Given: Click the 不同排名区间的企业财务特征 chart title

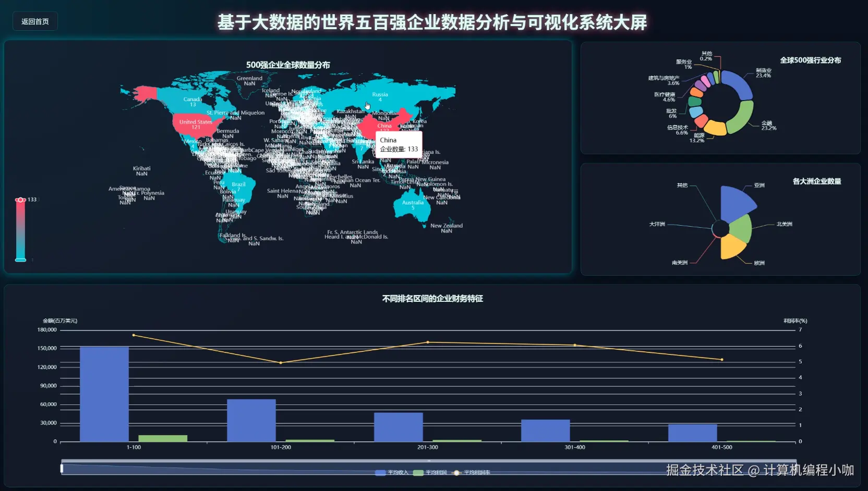Looking at the screenshot, I should 432,299.
